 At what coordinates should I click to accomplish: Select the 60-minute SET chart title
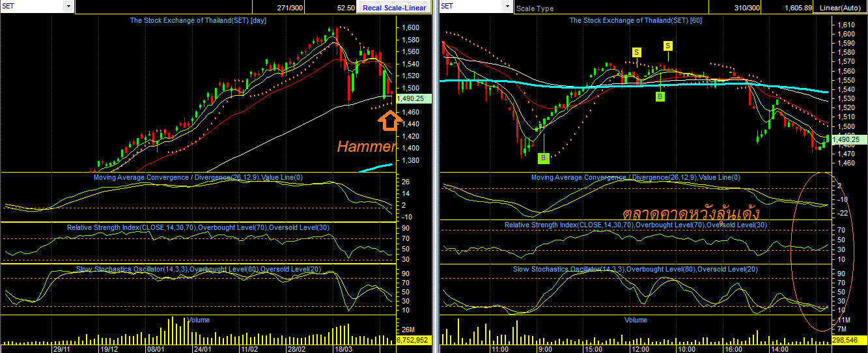pos(636,20)
